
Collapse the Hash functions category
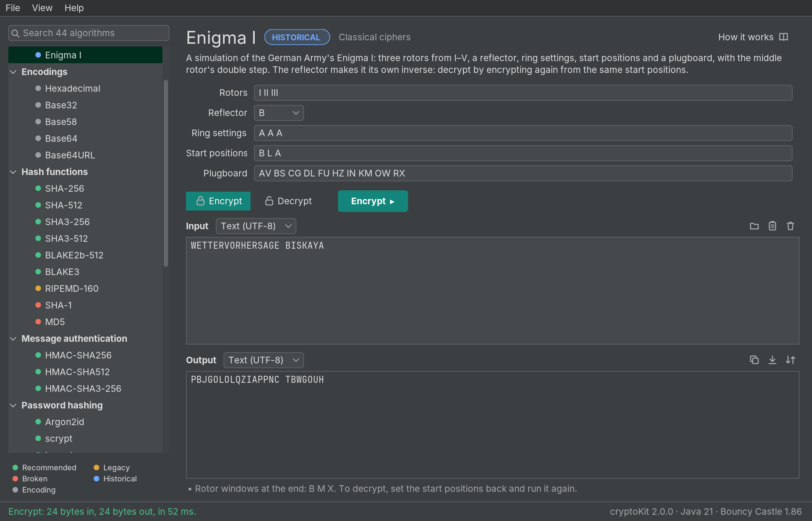(13, 172)
